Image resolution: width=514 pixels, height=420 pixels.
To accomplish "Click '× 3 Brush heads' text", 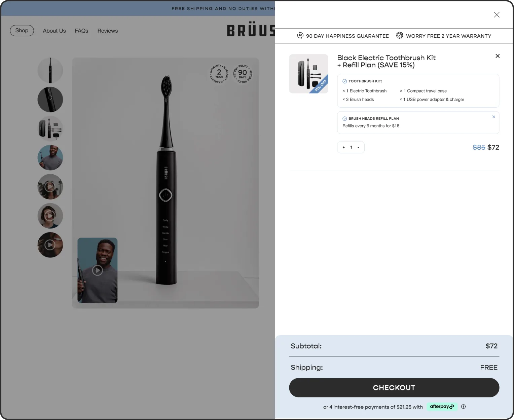I will point(358,99).
